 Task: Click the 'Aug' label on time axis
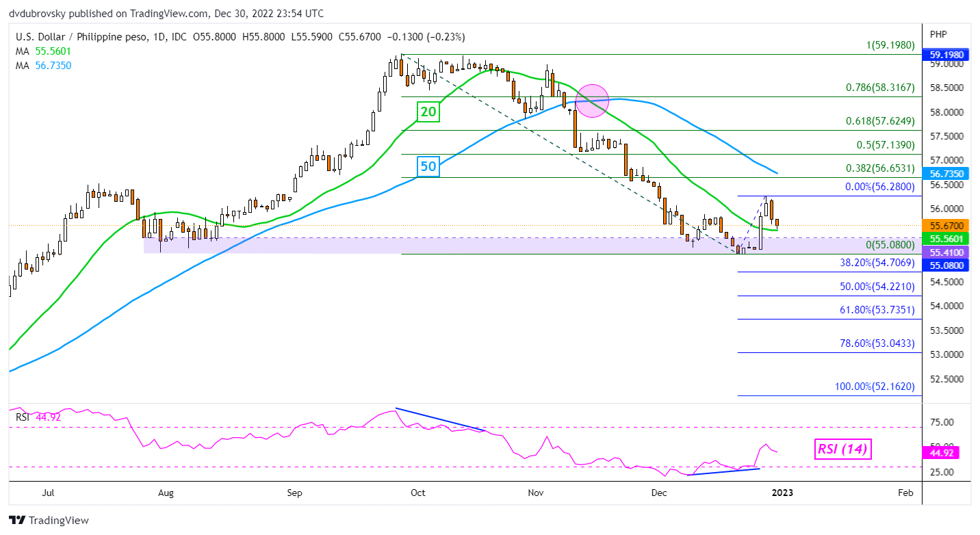(x=167, y=493)
